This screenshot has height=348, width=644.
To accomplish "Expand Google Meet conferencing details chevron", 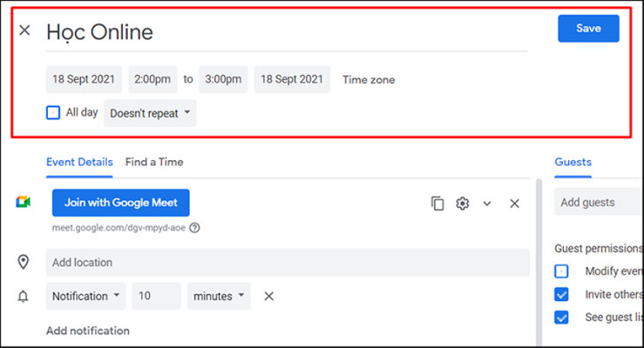I will pyautogui.click(x=487, y=203).
